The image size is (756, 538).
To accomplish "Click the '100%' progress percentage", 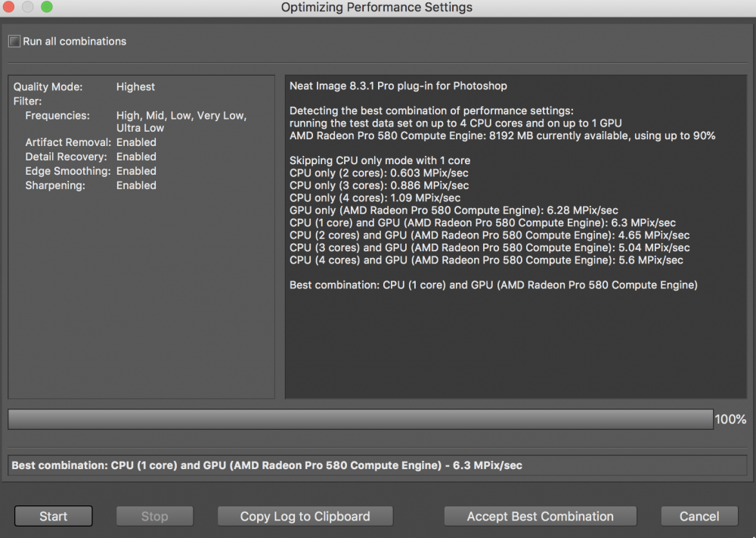I will [730, 419].
